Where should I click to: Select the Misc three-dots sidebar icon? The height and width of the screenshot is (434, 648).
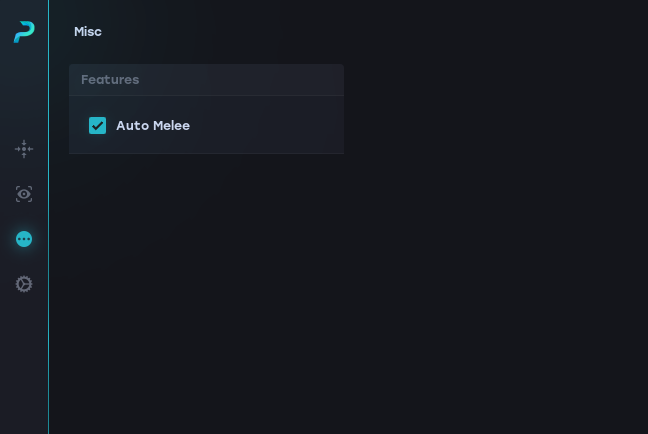(x=24, y=239)
